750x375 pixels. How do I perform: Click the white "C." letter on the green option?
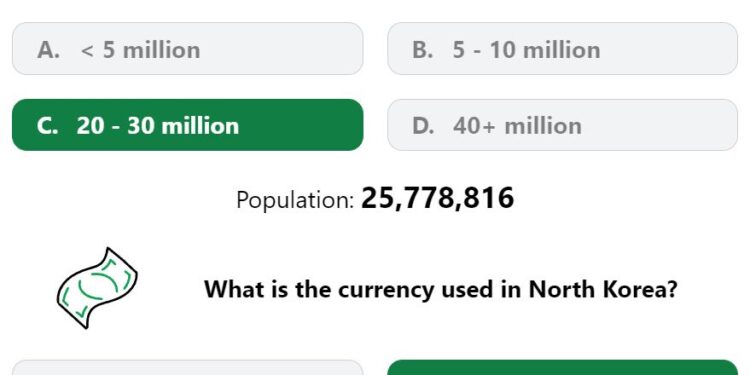click(47, 126)
